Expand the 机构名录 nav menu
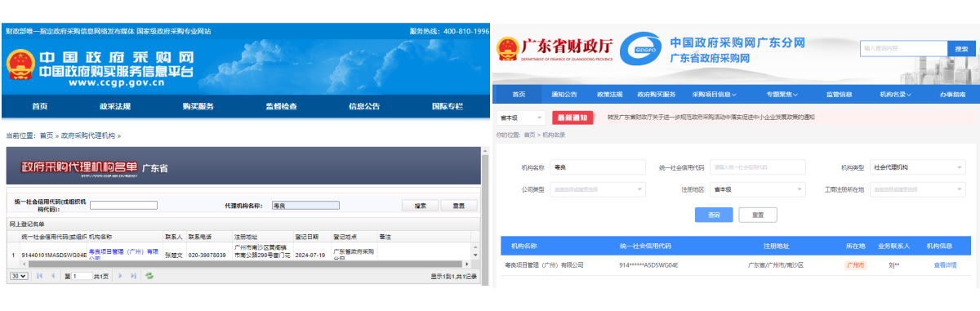The image size is (980, 311). coord(896,95)
